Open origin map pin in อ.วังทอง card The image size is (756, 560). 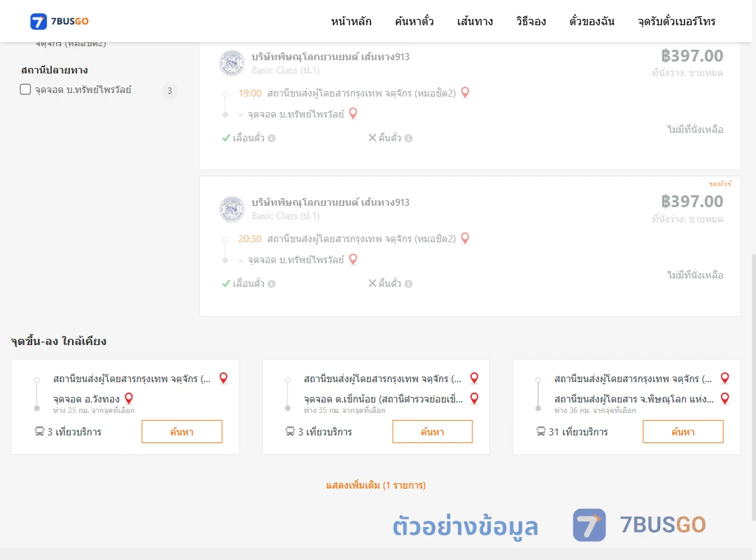[223, 378]
